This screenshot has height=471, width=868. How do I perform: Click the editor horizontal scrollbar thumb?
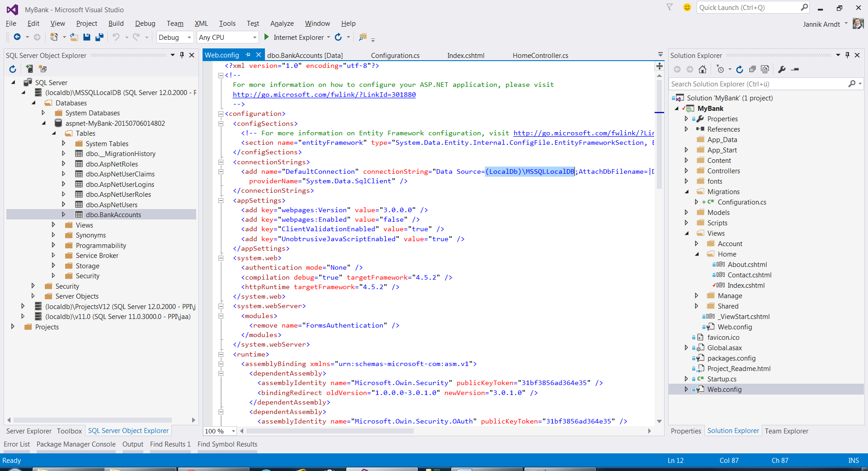pos(330,431)
